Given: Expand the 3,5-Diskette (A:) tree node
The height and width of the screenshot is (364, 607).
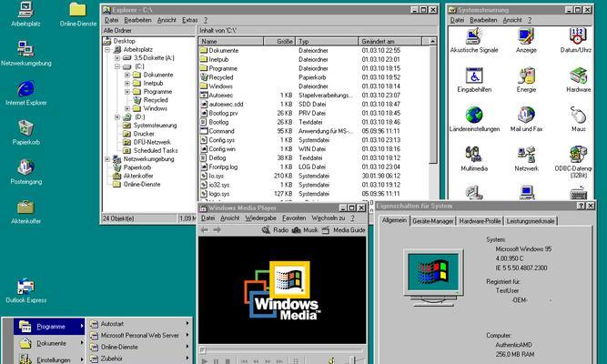Looking at the screenshot, I should [x=117, y=58].
